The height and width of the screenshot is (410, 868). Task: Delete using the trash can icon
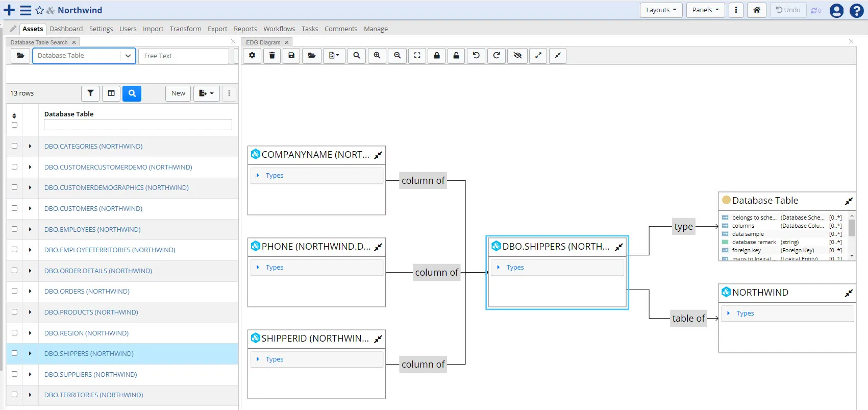(x=272, y=56)
